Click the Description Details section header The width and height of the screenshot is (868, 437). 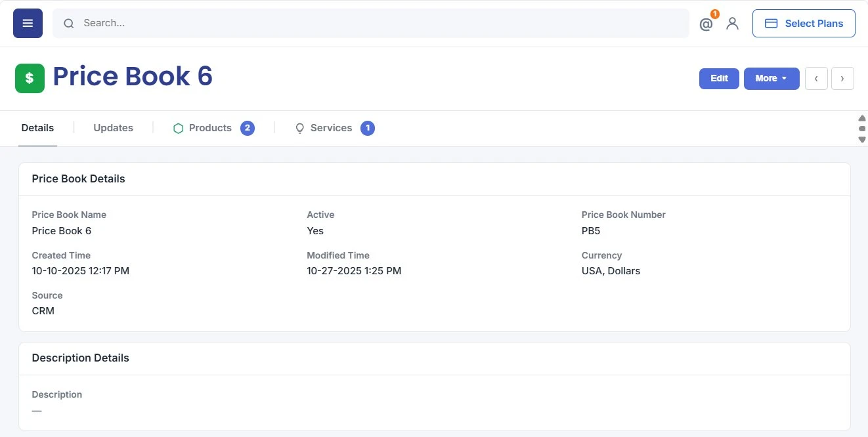[x=80, y=358]
